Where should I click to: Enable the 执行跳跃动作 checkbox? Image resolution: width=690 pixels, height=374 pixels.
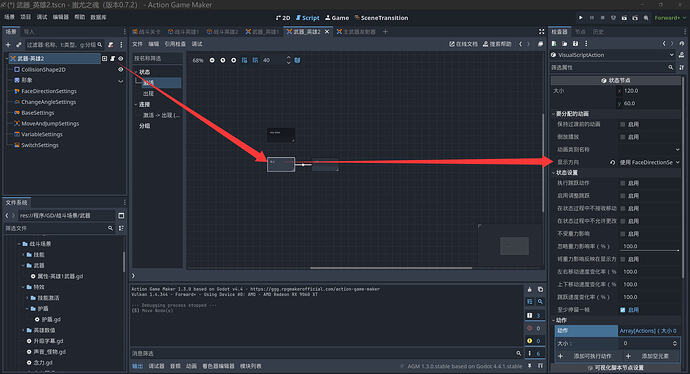tap(622, 183)
